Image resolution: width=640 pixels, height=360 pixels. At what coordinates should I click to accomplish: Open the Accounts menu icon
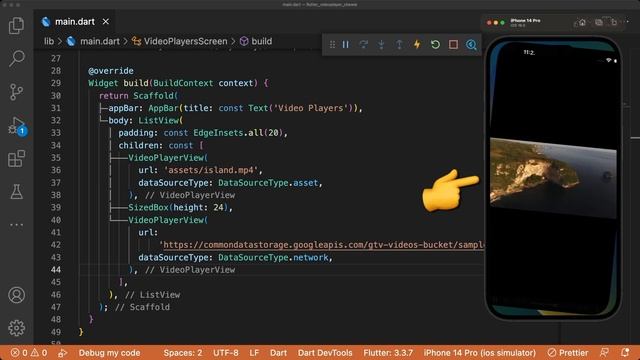16,295
